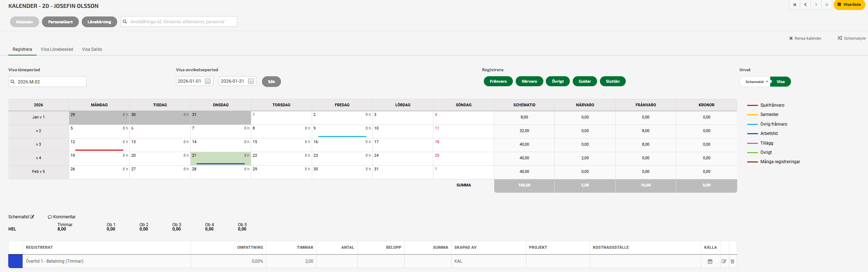The image size is (868, 272).
Task: Click the Frånvaro register button
Action: pyautogui.click(x=498, y=81)
